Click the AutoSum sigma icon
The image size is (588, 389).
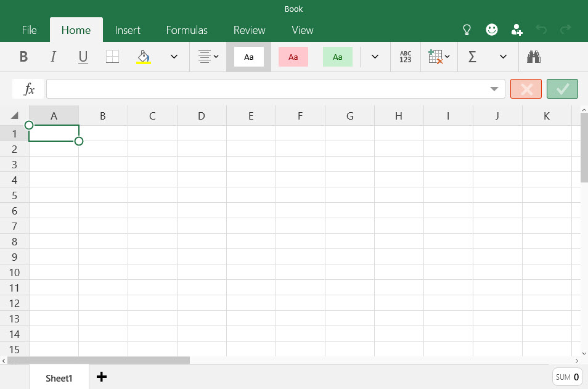(x=472, y=57)
